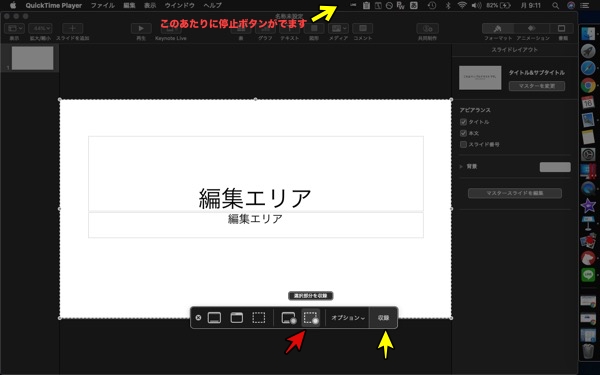Click the 背景 color swatch
The height and width of the screenshot is (375, 600).
pos(555,167)
